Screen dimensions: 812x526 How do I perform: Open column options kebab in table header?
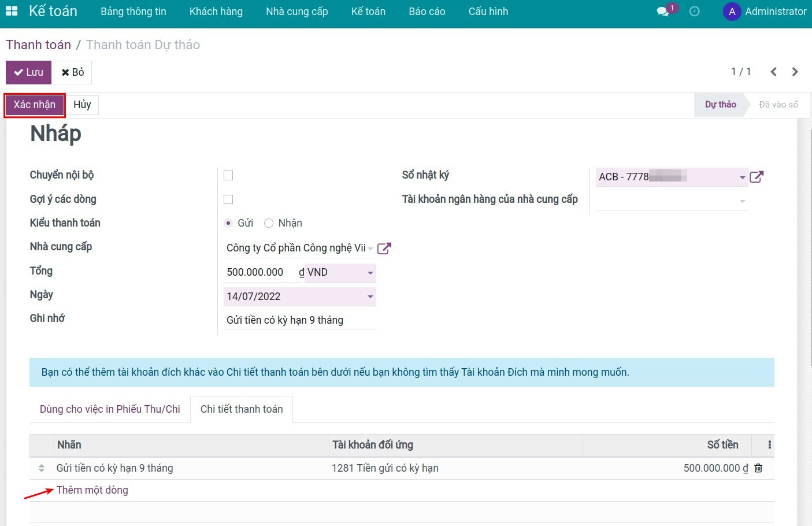tap(769, 445)
